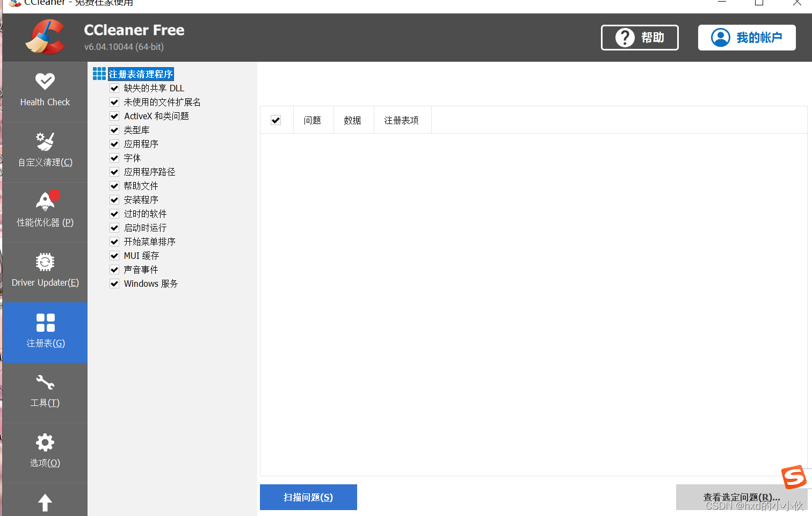Click 查看选定问题(R) review issues button
The height and width of the screenshot is (516, 812).
click(x=742, y=497)
